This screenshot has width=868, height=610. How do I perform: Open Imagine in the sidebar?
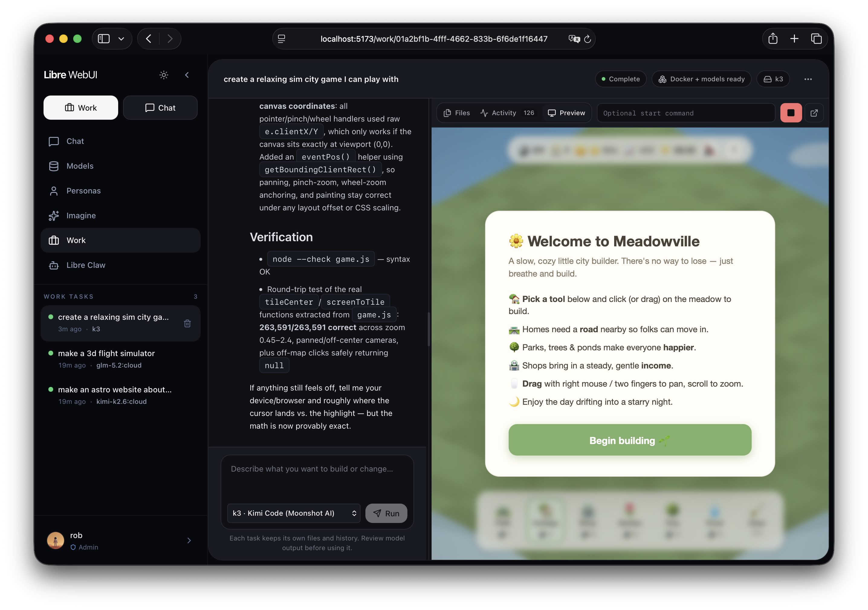pos(120,216)
